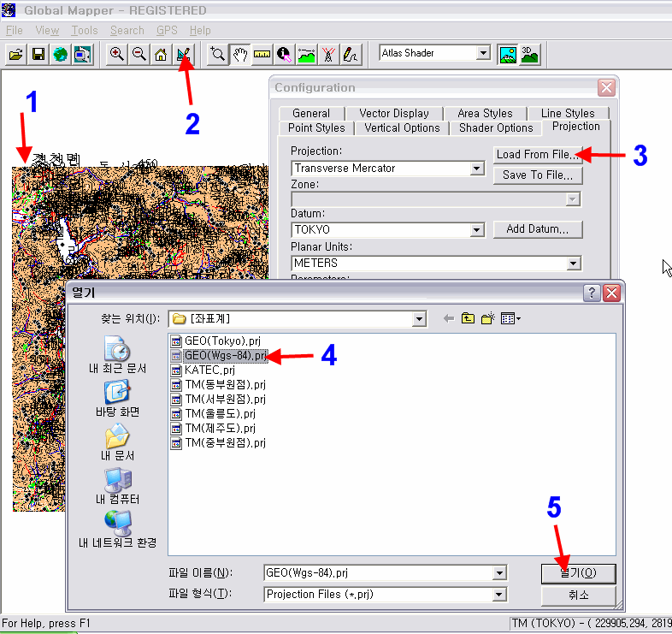Open the View menu

(47, 31)
